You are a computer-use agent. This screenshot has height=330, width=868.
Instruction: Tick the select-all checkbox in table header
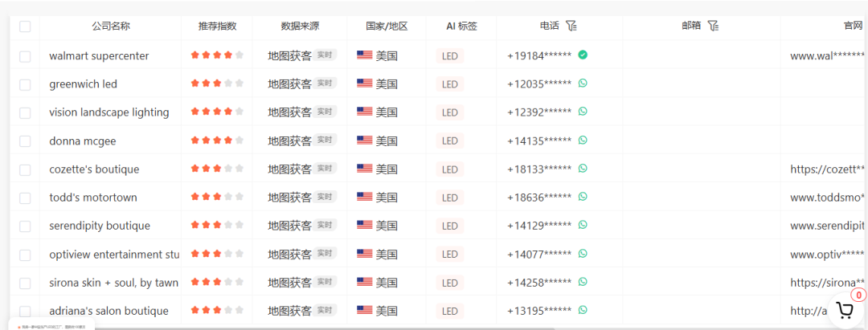[x=25, y=26]
